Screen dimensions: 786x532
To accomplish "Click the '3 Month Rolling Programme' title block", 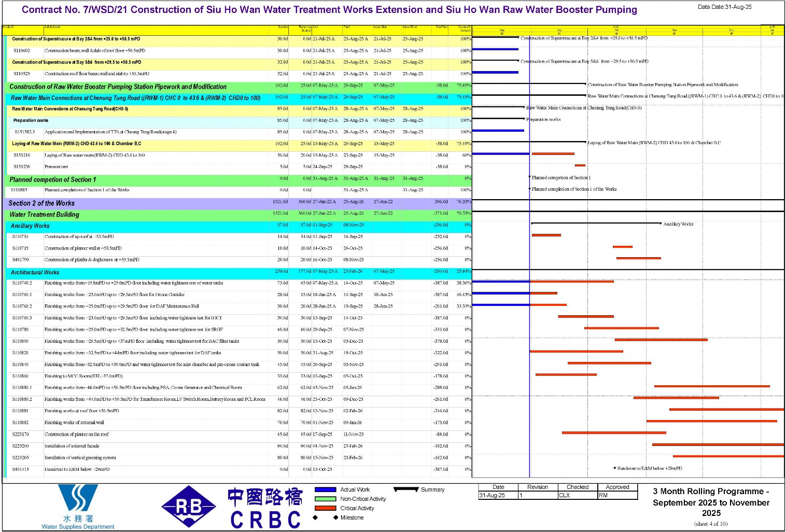I will point(711,502).
